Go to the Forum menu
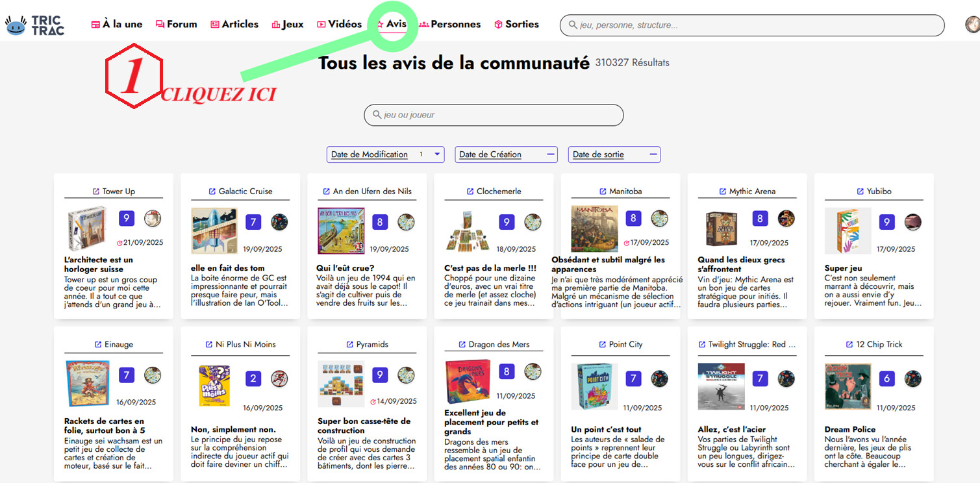 [x=176, y=24]
